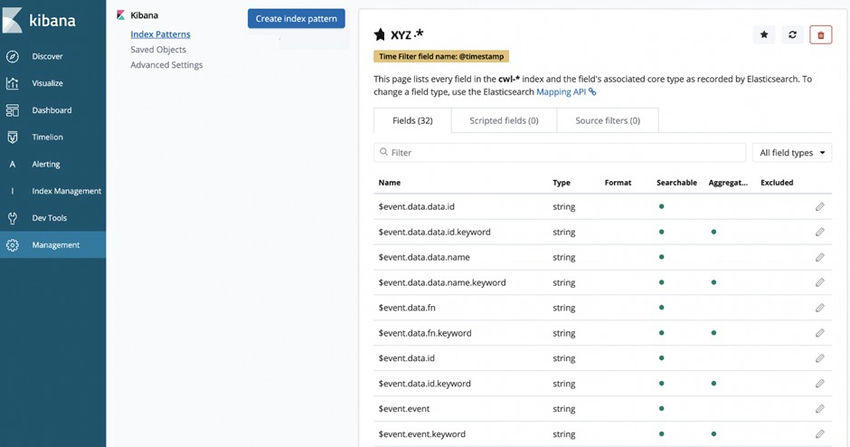Go to Saved Objects
The image size is (850, 447).
click(x=160, y=50)
